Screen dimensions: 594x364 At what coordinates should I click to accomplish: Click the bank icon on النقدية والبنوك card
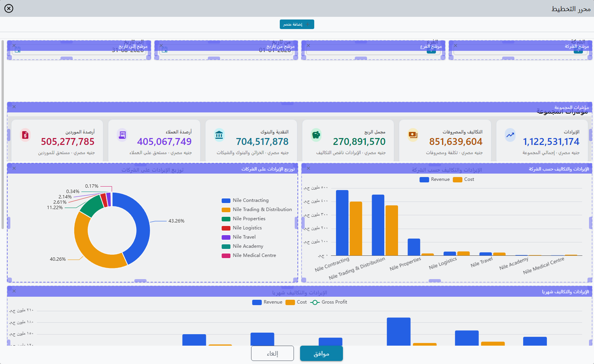219,135
